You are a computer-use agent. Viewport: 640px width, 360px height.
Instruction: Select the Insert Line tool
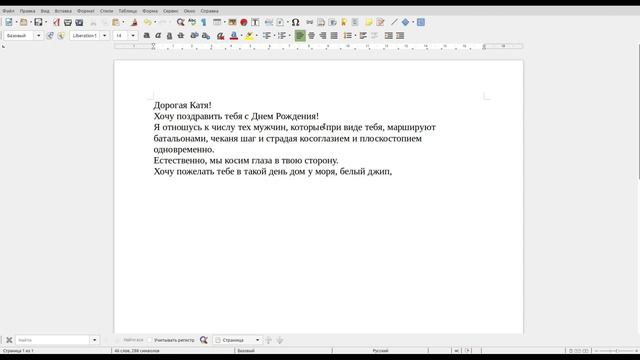[x=394, y=22]
